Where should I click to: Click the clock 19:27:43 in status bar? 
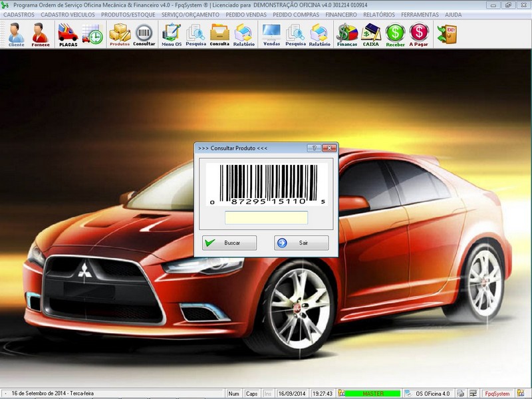tap(323, 394)
